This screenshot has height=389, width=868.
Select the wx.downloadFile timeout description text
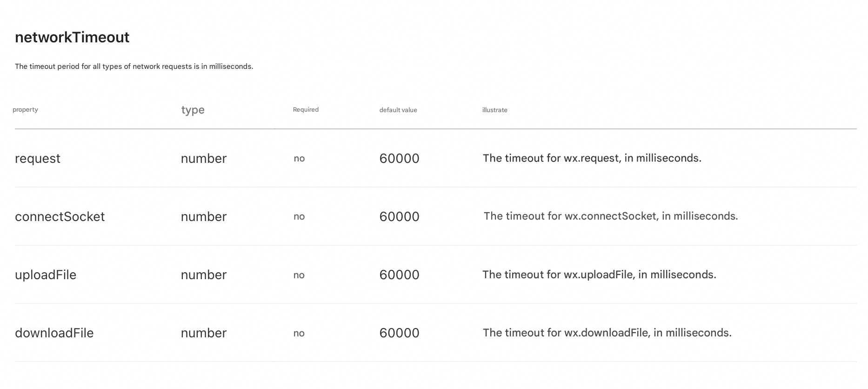[x=607, y=333]
